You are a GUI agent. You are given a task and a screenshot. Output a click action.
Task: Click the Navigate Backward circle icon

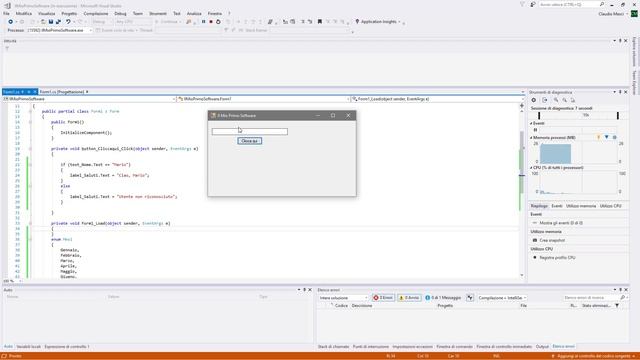10,22
